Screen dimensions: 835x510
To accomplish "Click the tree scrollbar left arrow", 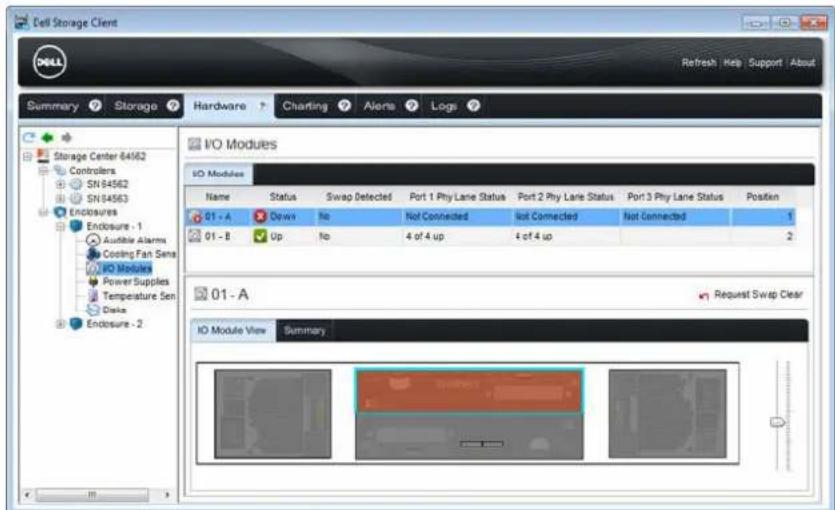I will (27, 495).
